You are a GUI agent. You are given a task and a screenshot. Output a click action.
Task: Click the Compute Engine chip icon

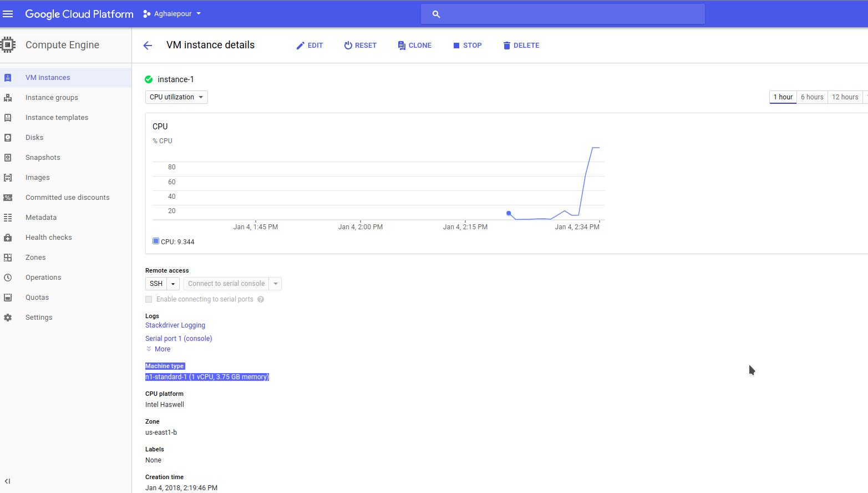coord(8,45)
